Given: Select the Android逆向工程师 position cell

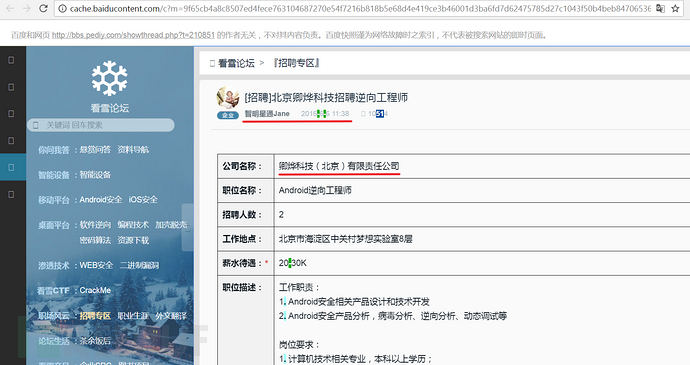Looking at the screenshot, I should 315,190.
